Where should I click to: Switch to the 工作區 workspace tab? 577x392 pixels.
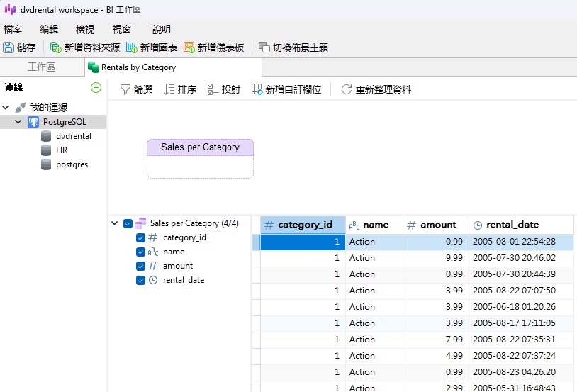click(42, 67)
